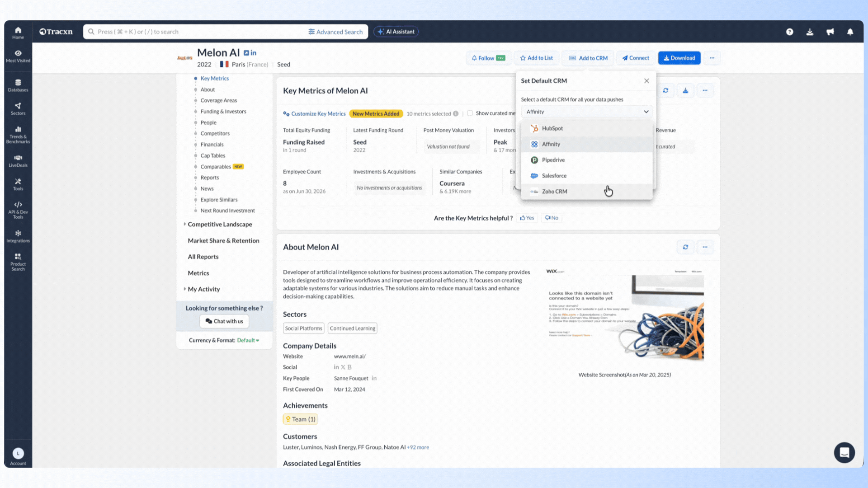Open the downloads icon in top bar
The height and width of the screenshot is (488, 868).
point(810,32)
